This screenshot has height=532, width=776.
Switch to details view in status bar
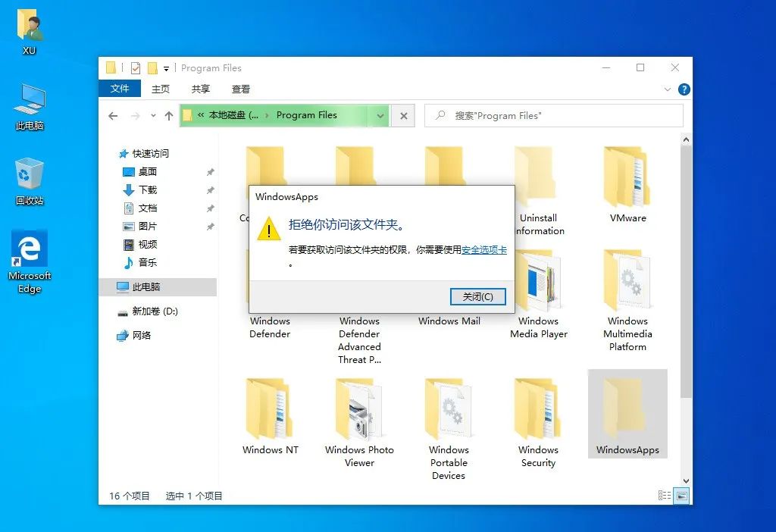click(x=664, y=496)
